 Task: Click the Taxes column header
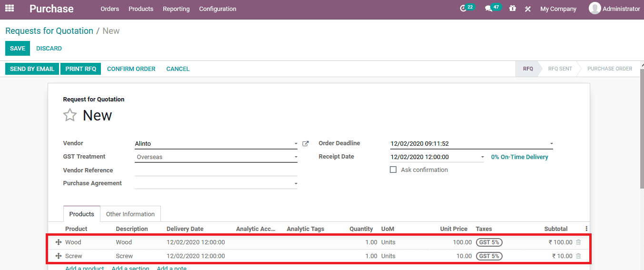coord(484,229)
